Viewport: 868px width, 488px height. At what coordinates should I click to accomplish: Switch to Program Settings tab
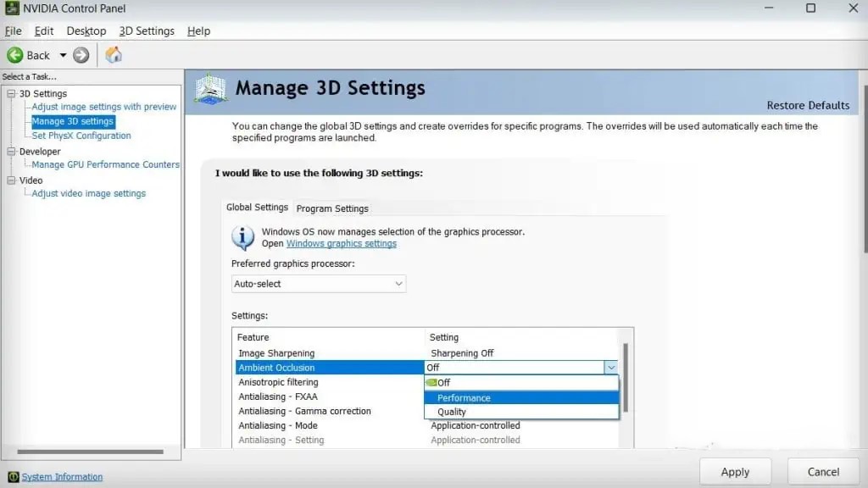point(332,208)
